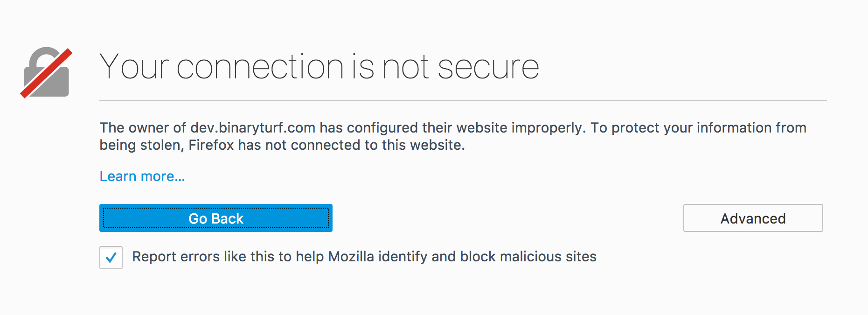The image size is (868, 315).
Task: Click the red slash over the padlock
Action: click(46, 73)
